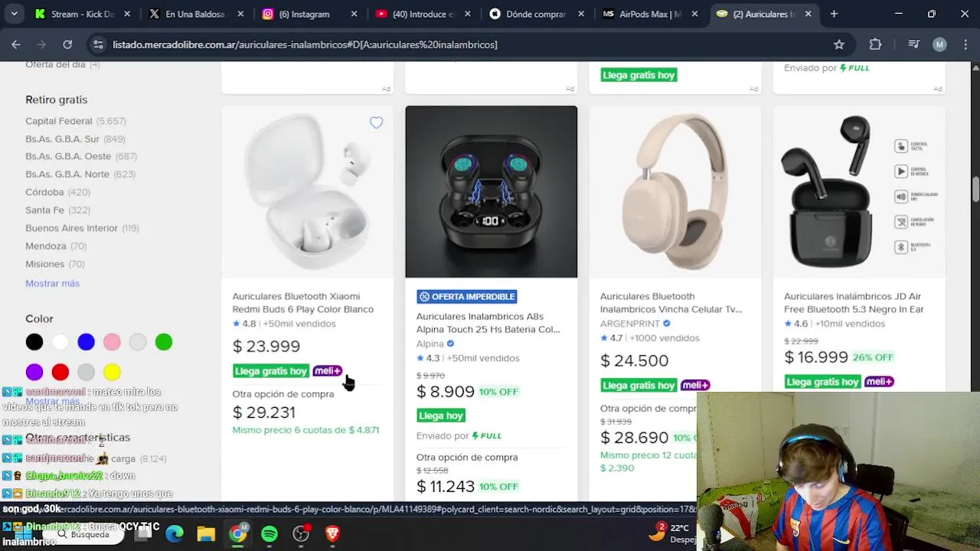The width and height of the screenshot is (980, 551).
Task: Expand Mostrar más under Retiro gratis
Action: pos(52,283)
